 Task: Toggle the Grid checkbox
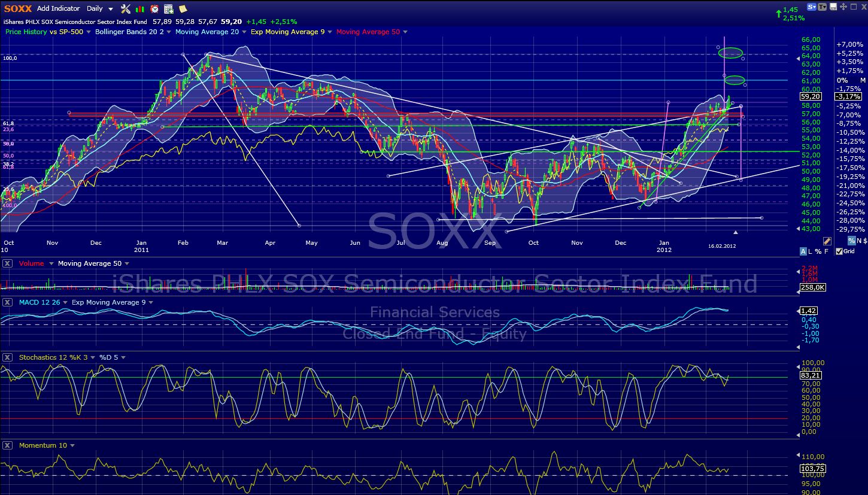839,251
